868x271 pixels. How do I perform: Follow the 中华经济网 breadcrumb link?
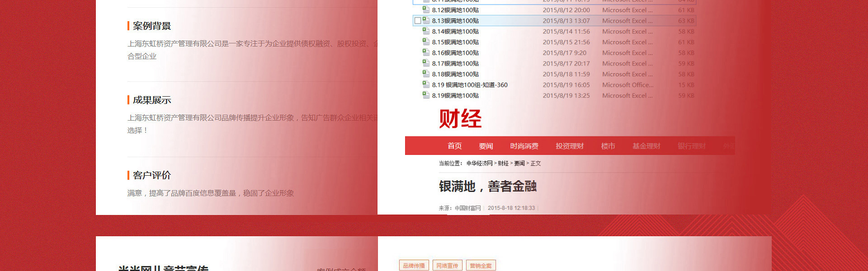[x=479, y=164]
